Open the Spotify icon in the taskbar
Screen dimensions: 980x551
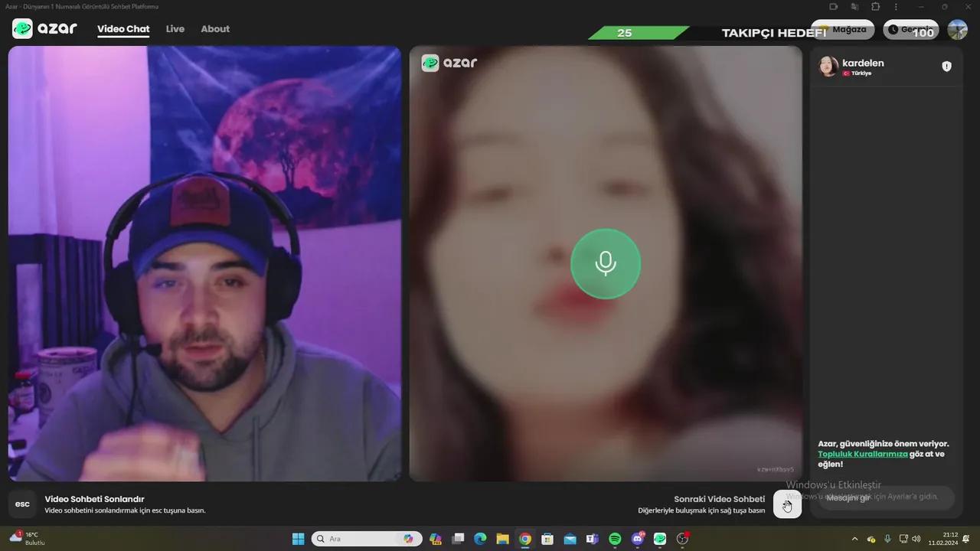click(615, 539)
